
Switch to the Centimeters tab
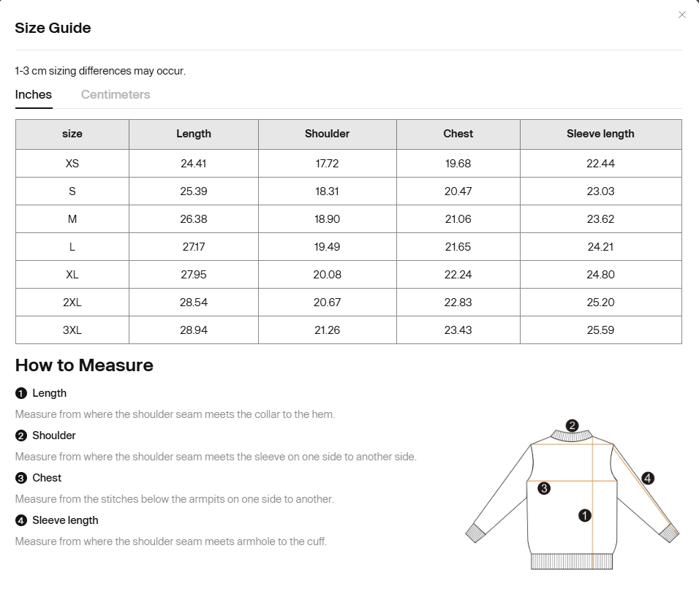[116, 94]
